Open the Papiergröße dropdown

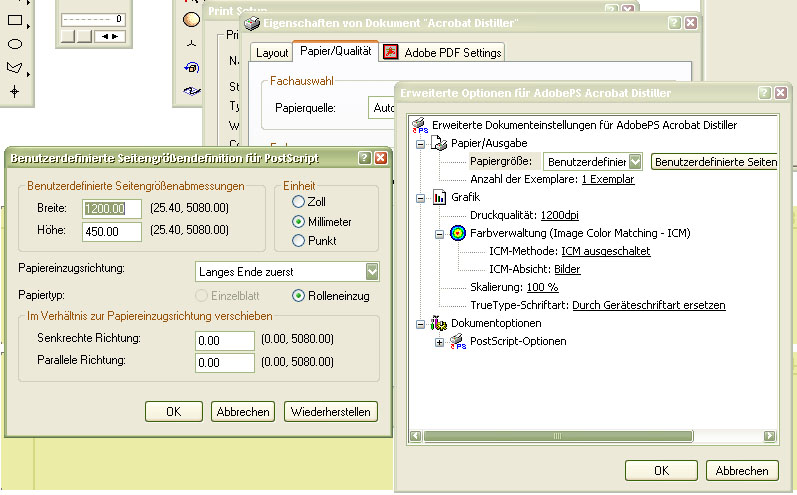[635, 162]
